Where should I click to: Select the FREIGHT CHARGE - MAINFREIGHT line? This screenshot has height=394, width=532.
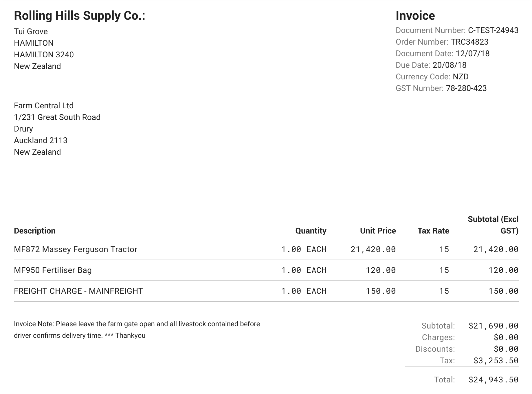78,291
